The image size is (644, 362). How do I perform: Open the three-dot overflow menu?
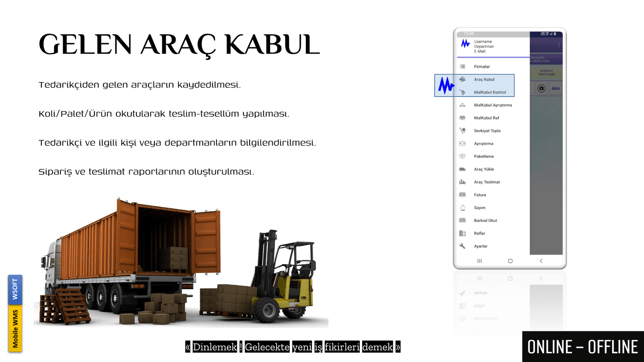[559, 45]
